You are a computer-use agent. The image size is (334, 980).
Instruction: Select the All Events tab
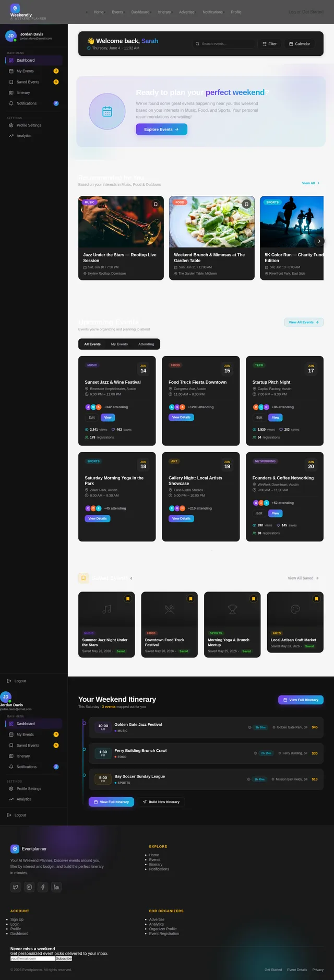coord(92,344)
